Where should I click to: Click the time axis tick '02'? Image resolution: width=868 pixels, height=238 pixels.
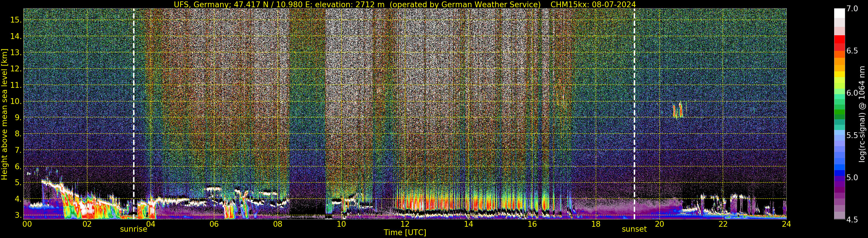point(87,224)
